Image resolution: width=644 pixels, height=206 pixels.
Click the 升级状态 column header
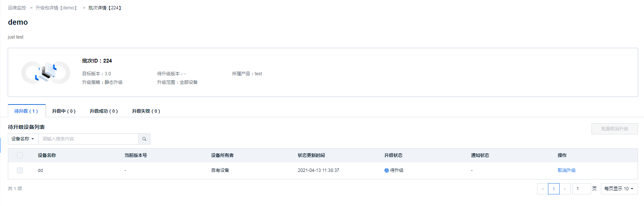click(x=393, y=155)
